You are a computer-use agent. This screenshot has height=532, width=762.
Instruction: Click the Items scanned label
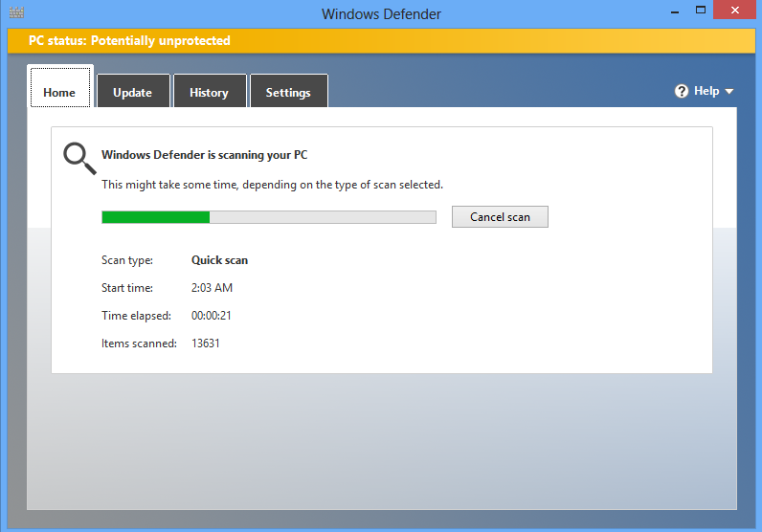click(x=139, y=343)
